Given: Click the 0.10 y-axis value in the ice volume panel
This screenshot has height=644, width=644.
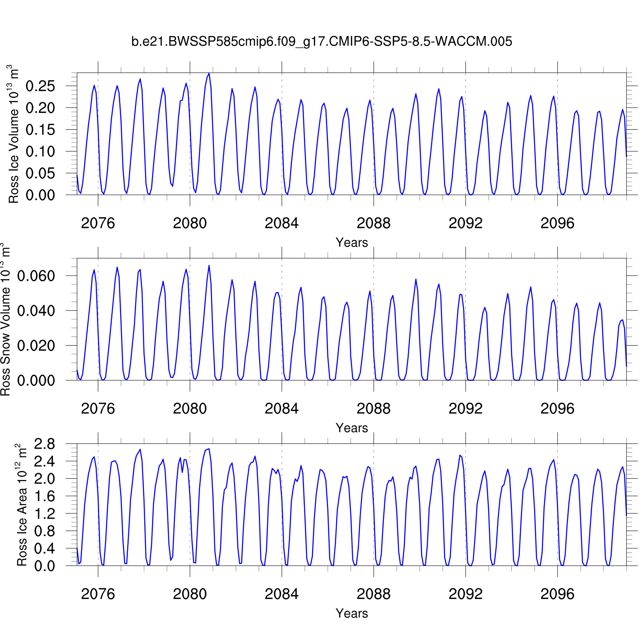Looking at the screenshot, I should click(x=40, y=152).
